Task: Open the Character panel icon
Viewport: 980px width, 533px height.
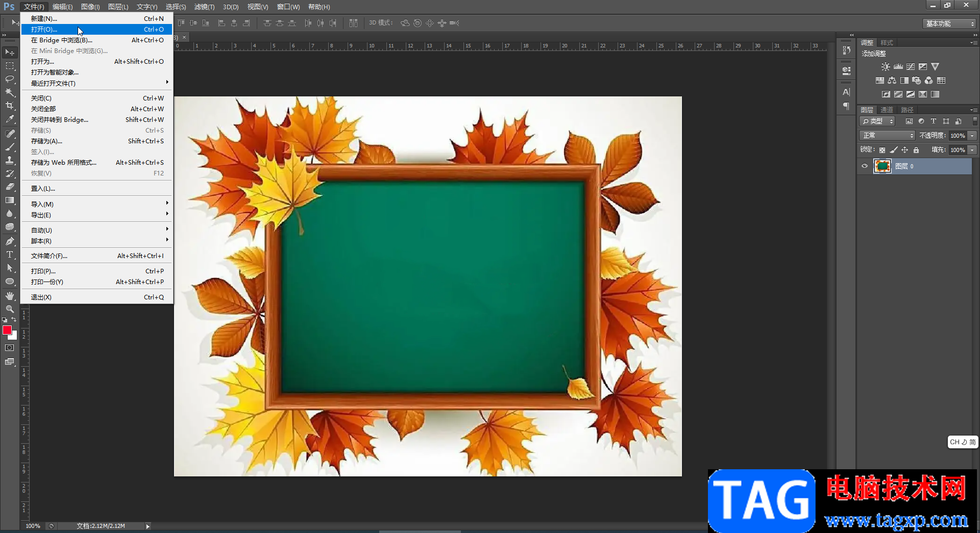Action: (846, 92)
